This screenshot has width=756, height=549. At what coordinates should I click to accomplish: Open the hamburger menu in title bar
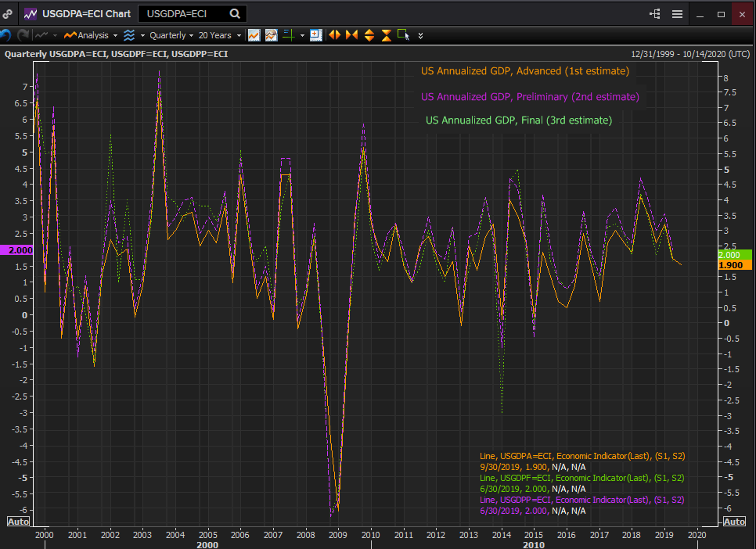(677, 13)
